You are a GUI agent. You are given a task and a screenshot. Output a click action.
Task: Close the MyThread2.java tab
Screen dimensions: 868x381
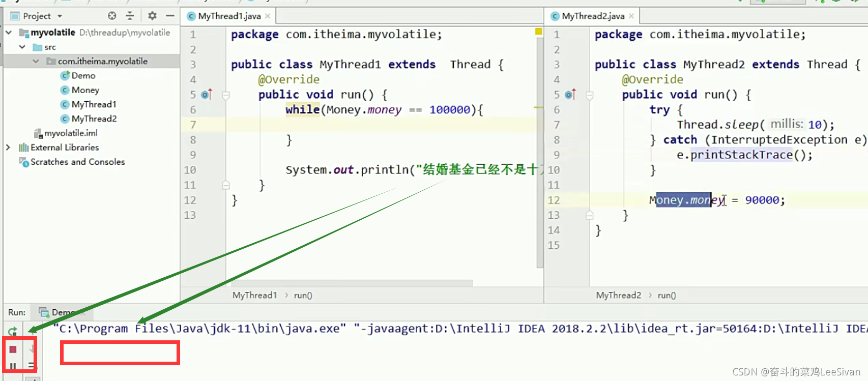pyautogui.click(x=631, y=16)
